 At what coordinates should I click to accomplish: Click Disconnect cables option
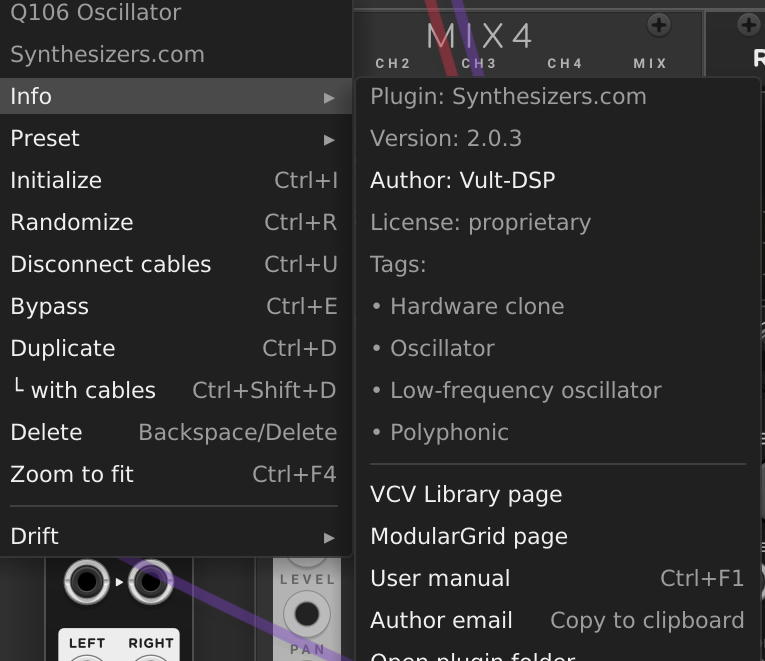tap(176, 264)
